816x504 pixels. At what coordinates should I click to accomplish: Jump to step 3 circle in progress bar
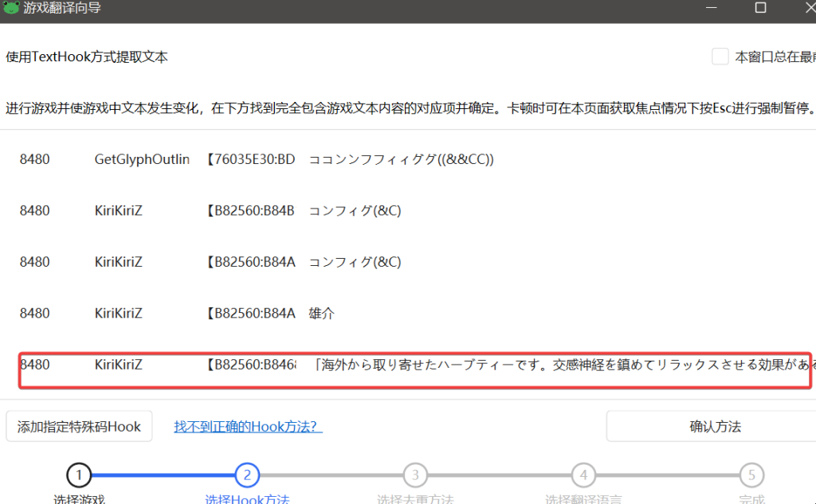click(x=414, y=476)
